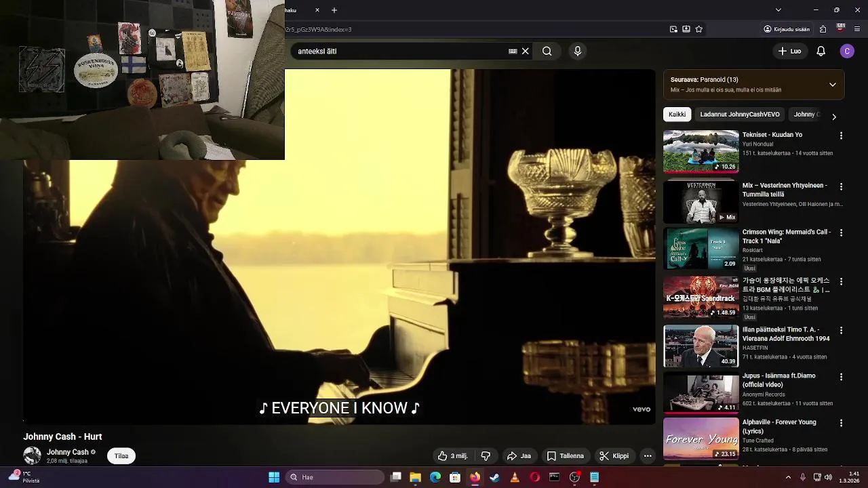Start voice search with the microphone icon

click(x=578, y=51)
